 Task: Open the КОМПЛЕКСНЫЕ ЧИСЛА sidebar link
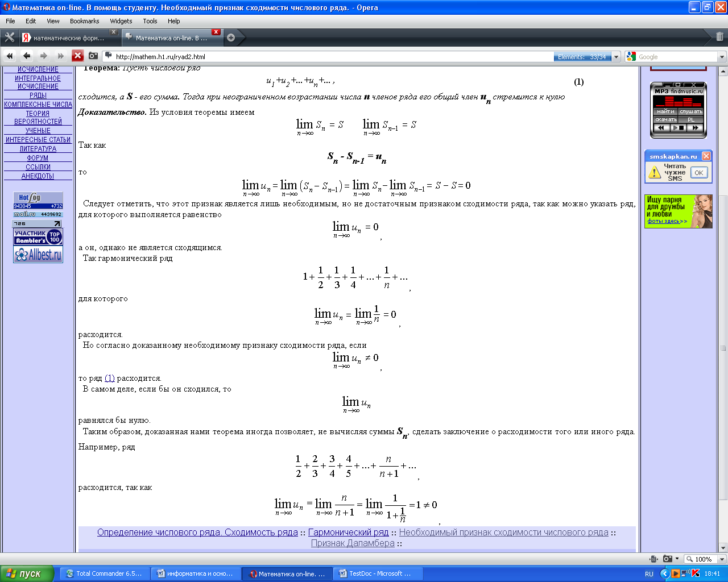tap(38, 105)
